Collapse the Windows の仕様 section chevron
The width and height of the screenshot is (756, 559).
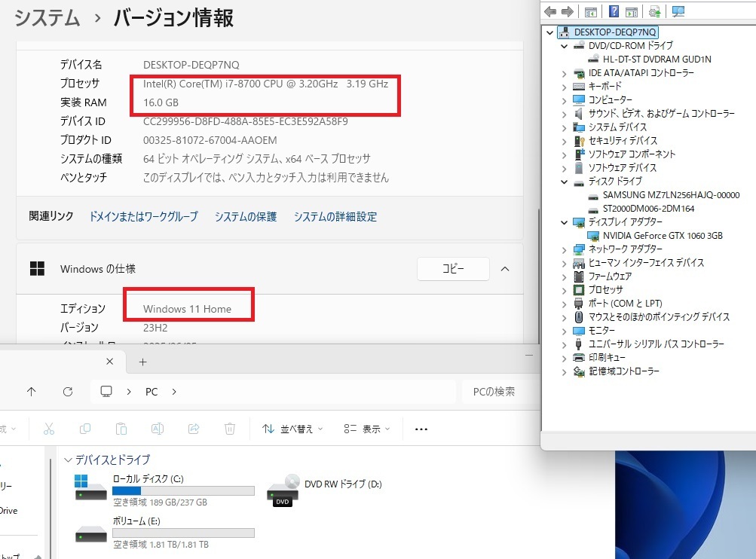(x=505, y=269)
